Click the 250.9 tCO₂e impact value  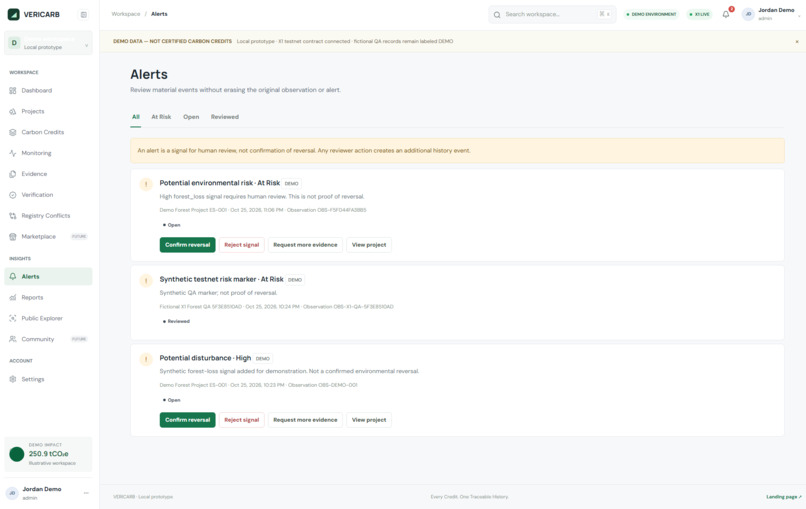pos(48,454)
